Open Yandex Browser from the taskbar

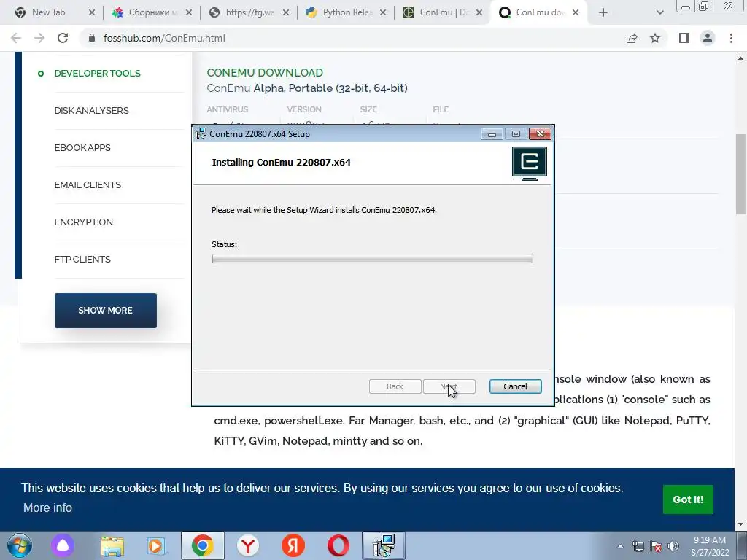pyautogui.click(x=248, y=545)
